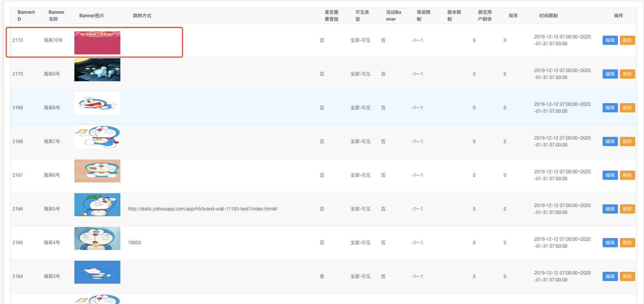Edit banner 2165 海英4号
Image resolution: width=644 pixels, height=304 pixels.
coord(610,243)
